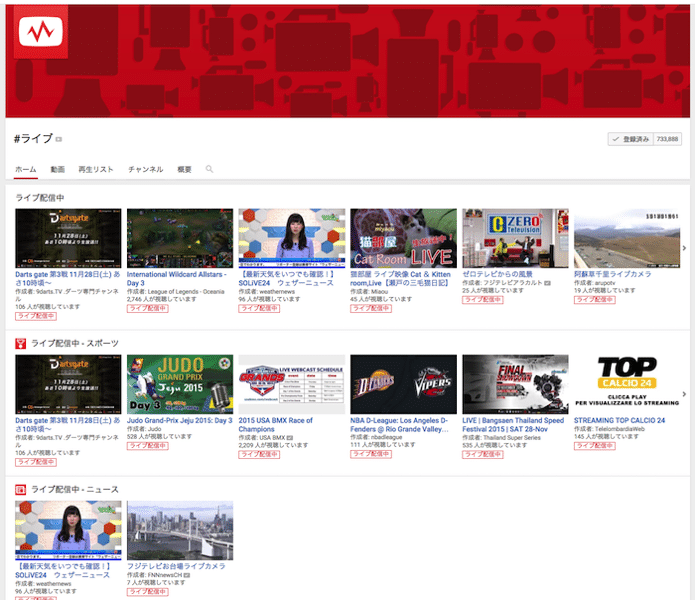Click the verified badge next to #ライブ
This screenshot has width=695, height=600.
59,139
